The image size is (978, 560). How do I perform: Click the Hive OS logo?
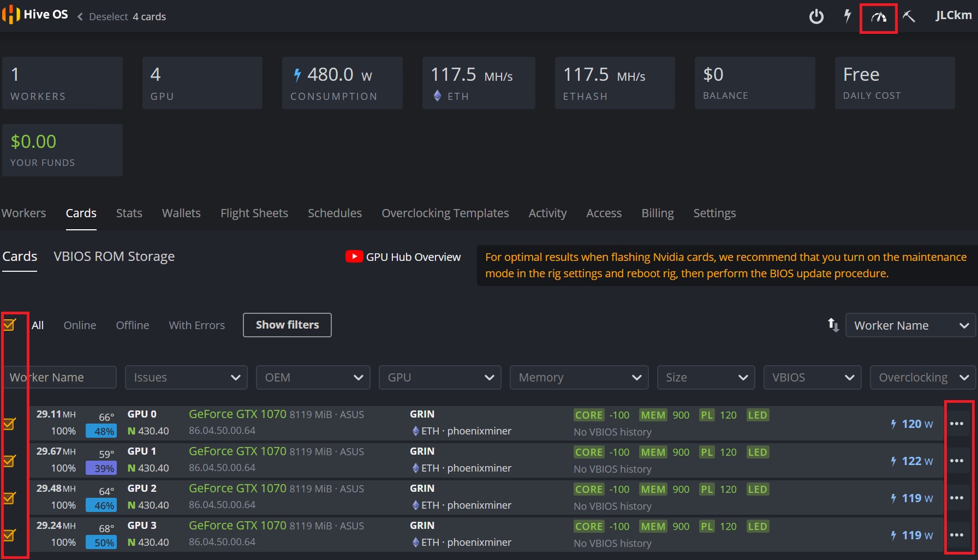(x=35, y=15)
